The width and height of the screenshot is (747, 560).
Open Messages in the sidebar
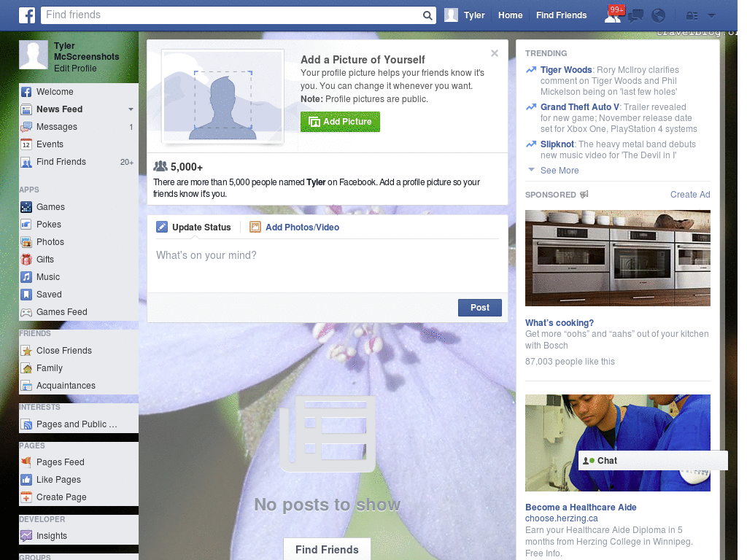[79, 127]
